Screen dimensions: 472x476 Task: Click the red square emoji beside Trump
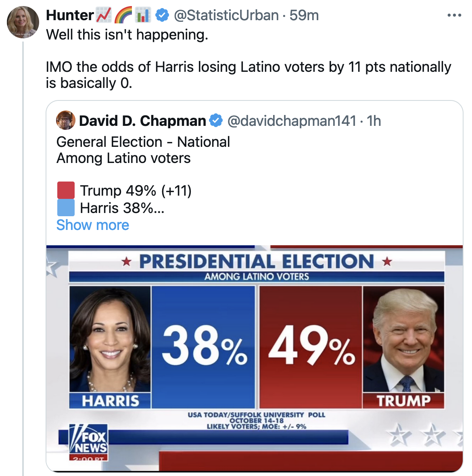[x=66, y=190]
